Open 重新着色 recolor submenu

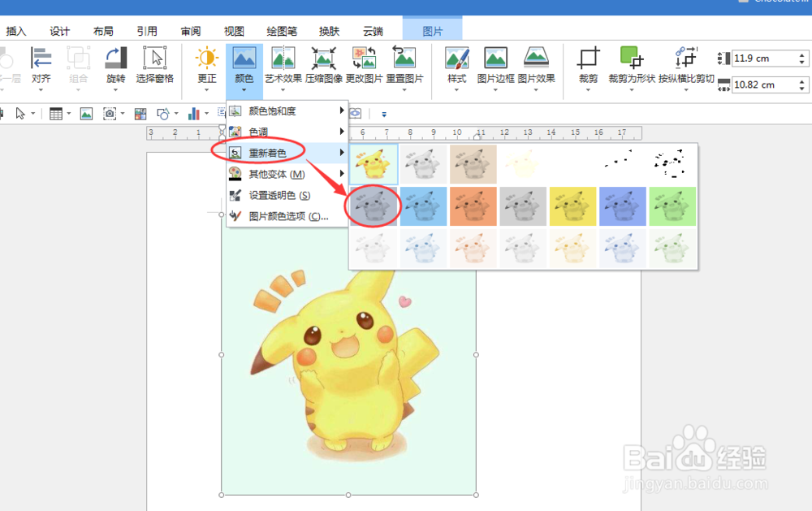pos(287,153)
